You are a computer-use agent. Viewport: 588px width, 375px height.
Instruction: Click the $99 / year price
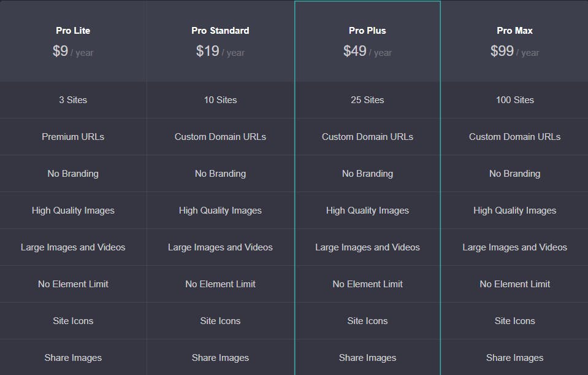click(x=514, y=51)
